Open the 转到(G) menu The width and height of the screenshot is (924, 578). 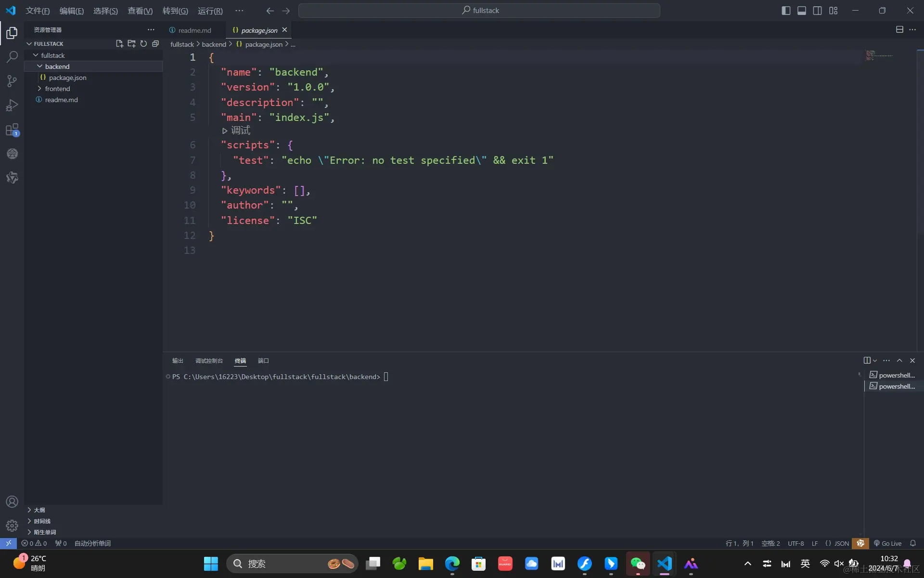coord(175,11)
